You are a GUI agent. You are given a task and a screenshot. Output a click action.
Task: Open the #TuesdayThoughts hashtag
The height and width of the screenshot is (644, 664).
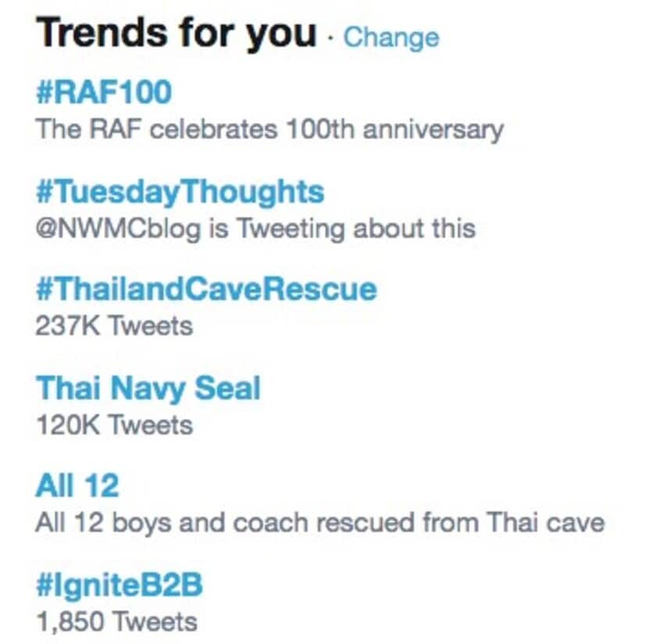tap(180, 191)
